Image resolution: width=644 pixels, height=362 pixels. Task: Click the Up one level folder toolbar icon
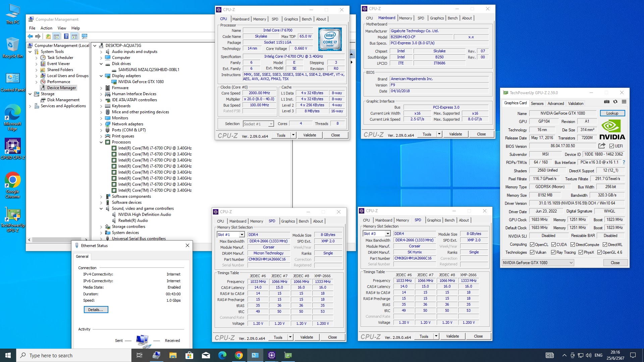click(x=48, y=36)
